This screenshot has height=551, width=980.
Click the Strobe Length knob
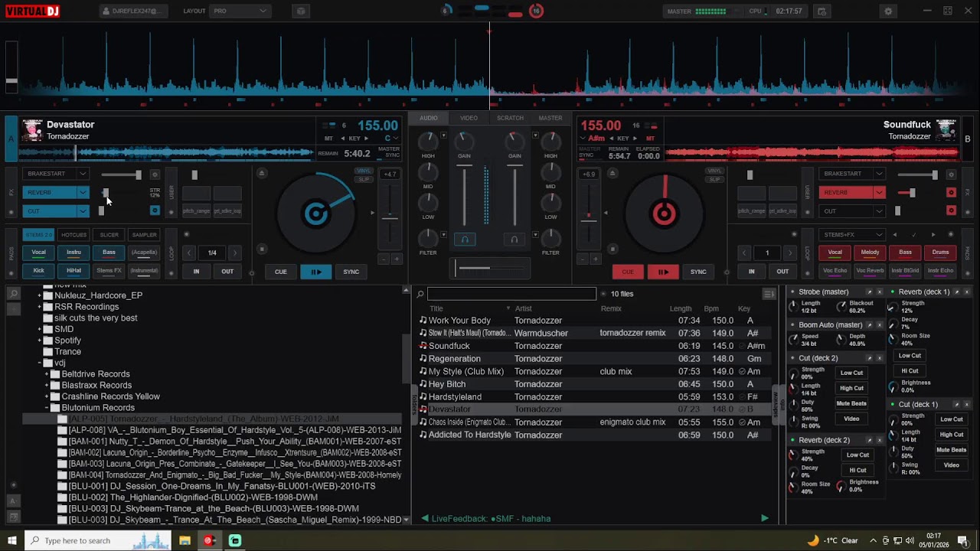pyautogui.click(x=793, y=307)
